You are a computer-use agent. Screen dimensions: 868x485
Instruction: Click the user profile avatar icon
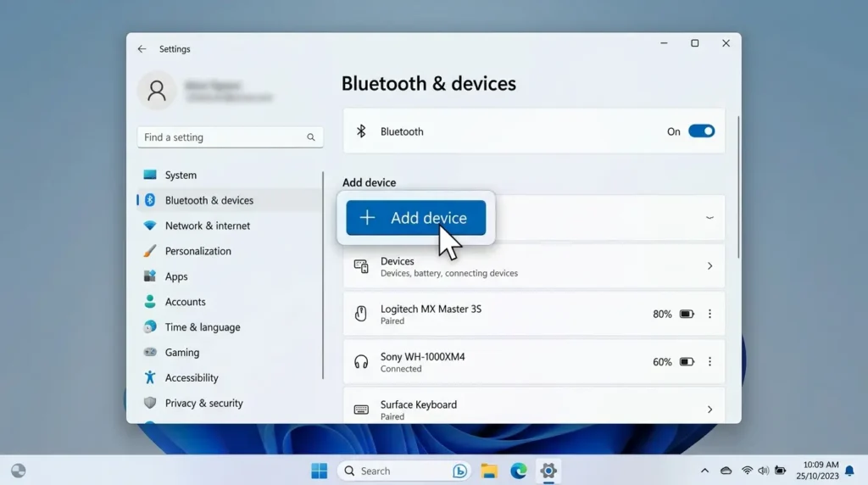click(x=157, y=90)
